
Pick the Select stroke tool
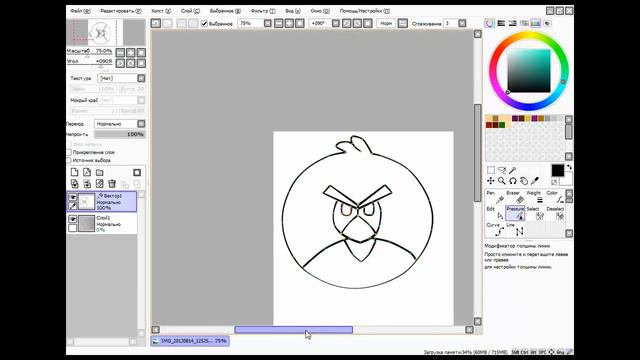535,213
